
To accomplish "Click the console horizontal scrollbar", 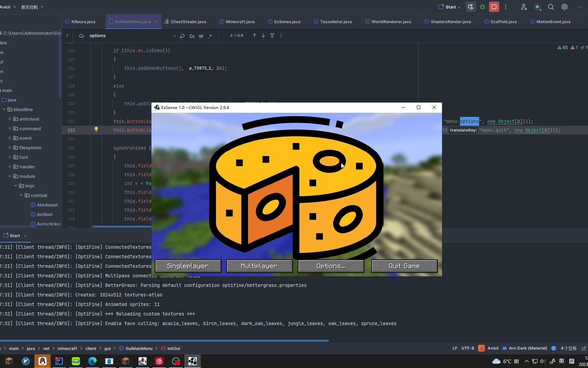I will click(x=164, y=340).
